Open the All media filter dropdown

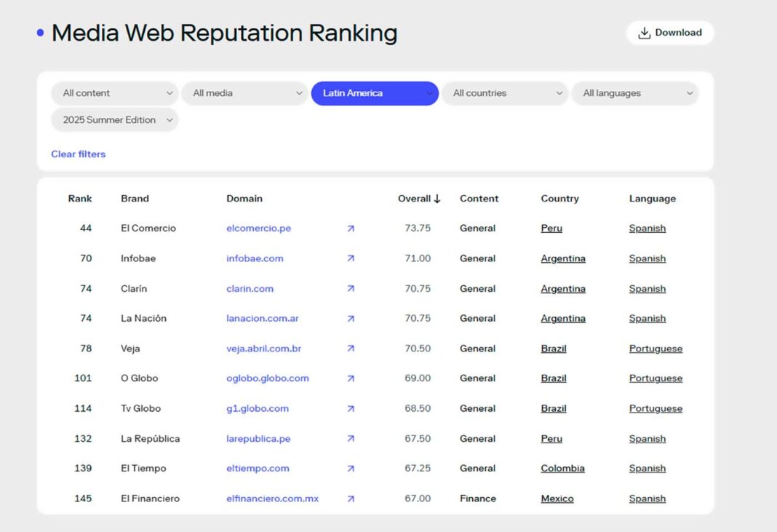pyautogui.click(x=244, y=93)
